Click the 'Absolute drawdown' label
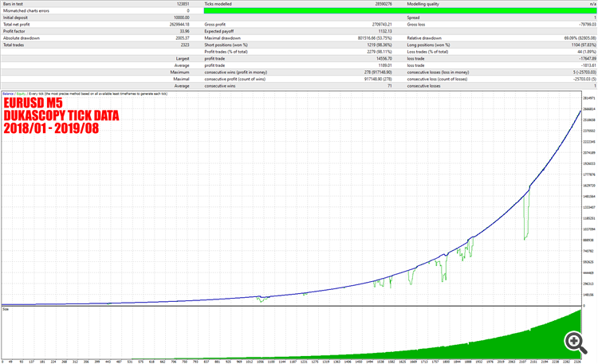The height and width of the screenshot is (364, 598). tap(22, 38)
